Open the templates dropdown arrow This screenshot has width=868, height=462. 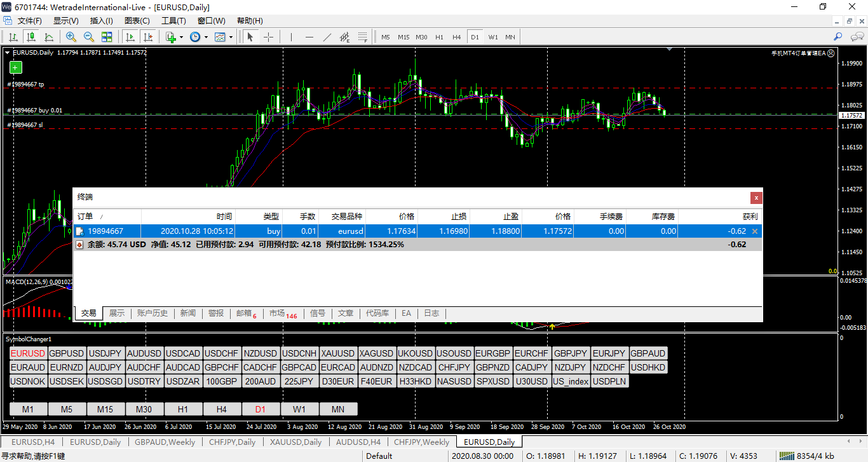(x=231, y=37)
